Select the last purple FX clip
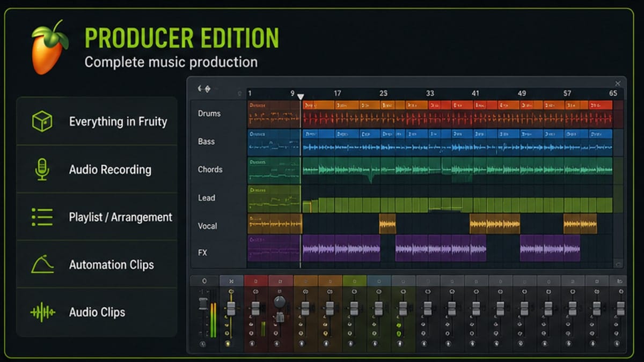Image resolution: width=644 pixels, height=362 pixels. (x=550, y=249)
